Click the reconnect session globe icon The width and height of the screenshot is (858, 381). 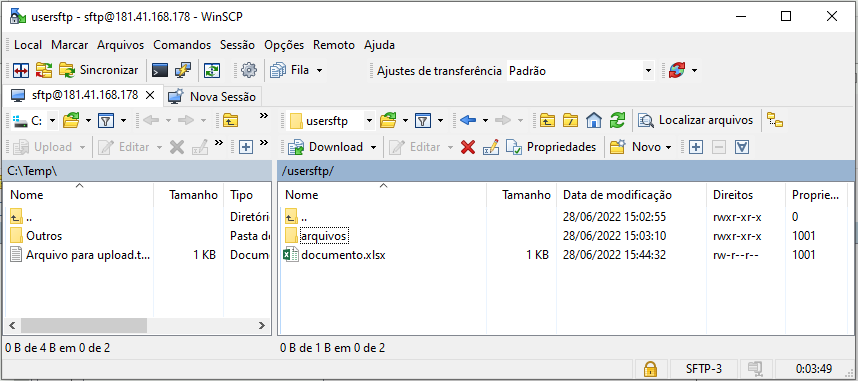[677, 70]
